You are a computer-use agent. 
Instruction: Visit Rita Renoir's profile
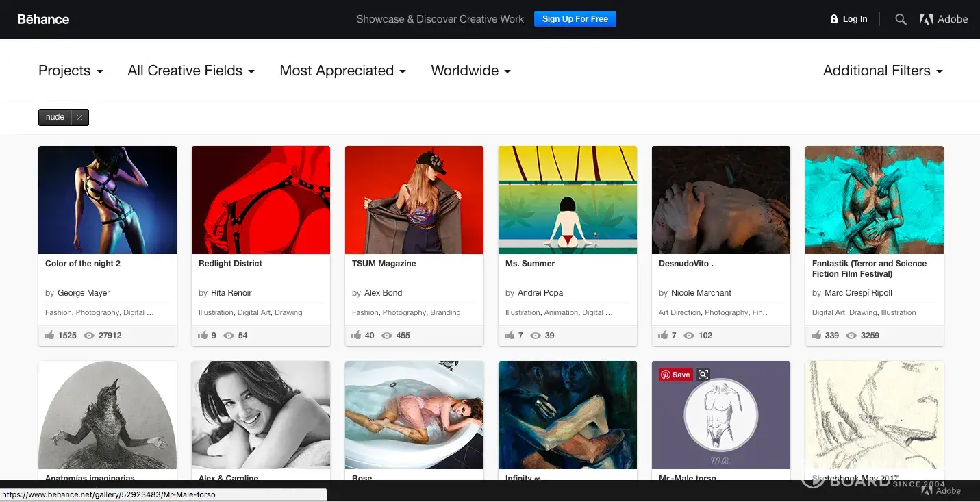(231, 293)
